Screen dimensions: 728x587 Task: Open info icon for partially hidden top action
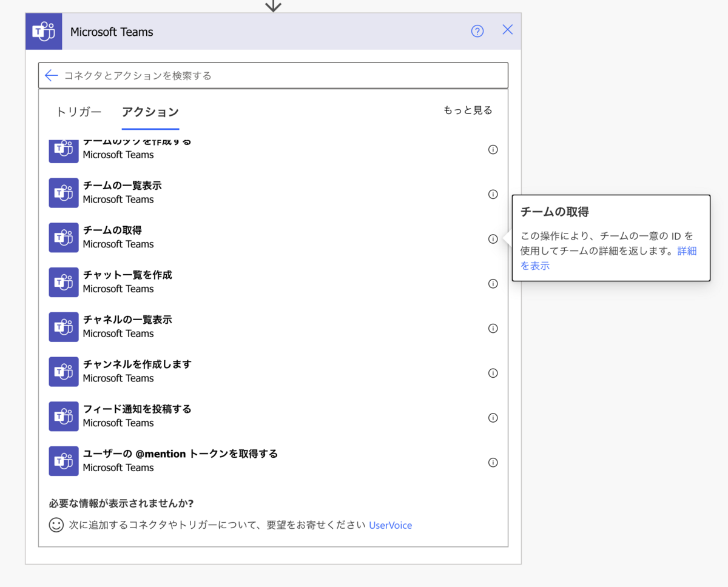(493, 149)
